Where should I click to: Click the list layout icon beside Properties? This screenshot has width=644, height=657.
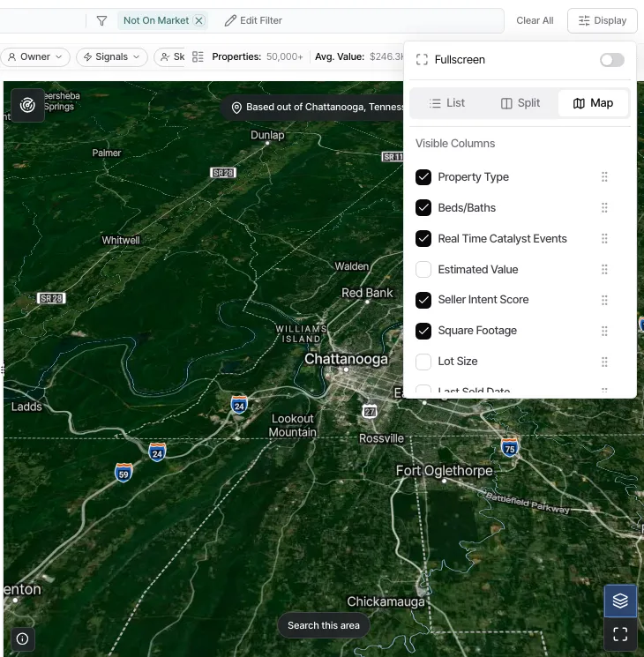tap(198, 56)
